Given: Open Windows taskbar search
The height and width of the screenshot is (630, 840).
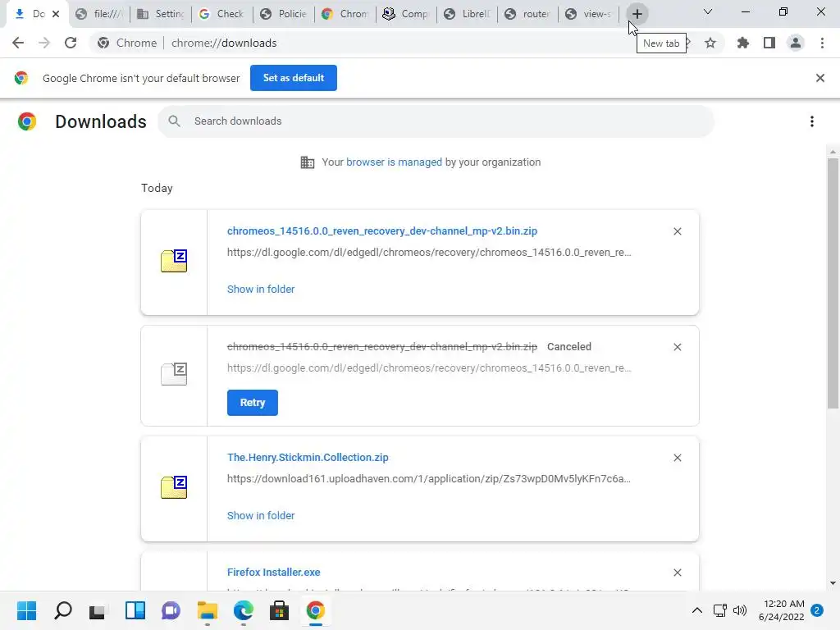Looking at the screenshot, I should [62, 610].
